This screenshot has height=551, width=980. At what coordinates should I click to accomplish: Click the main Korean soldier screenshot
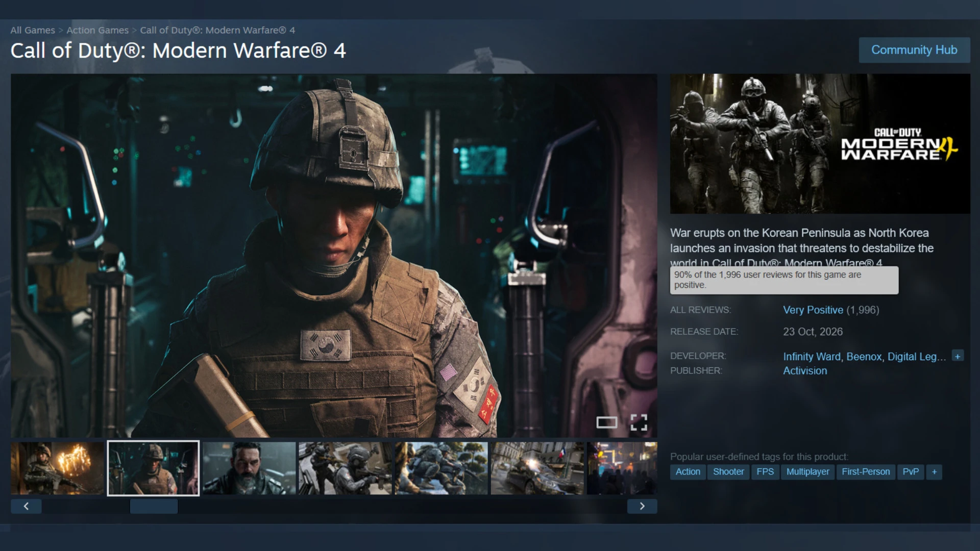tap(334, 255)
